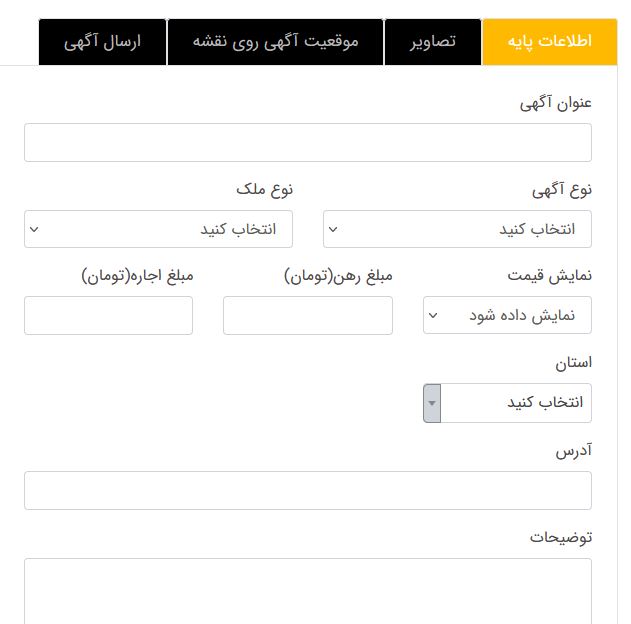The height and width of the screenshot is (624, 631).
Task: Click the نوع آگهی label text
Action: coord(562,190)
